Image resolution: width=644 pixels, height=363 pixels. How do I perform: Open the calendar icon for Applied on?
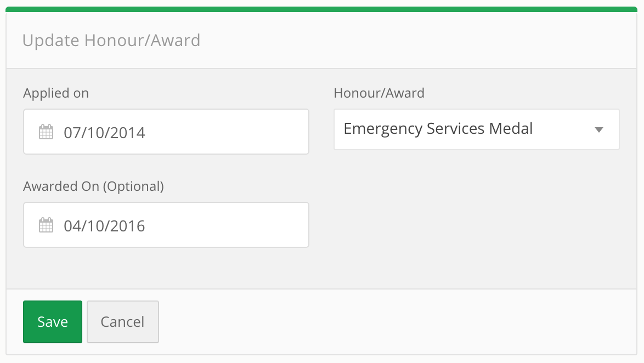click(46, 132)
